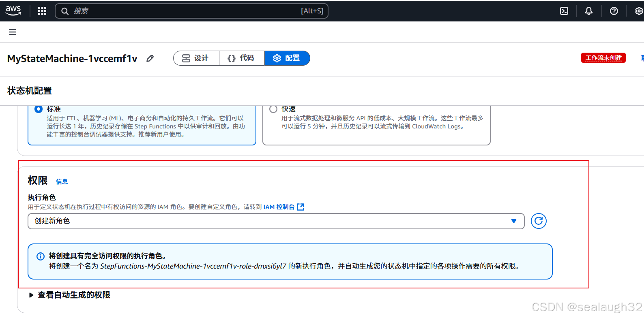
Task: Click the 执行角色 label
Action: [42, 197]
